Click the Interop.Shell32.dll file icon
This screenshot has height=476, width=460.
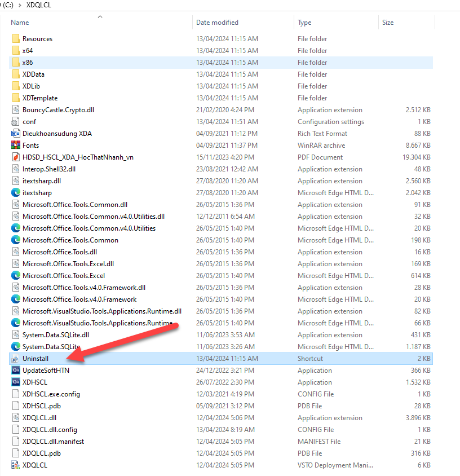[x=16, y=169]
